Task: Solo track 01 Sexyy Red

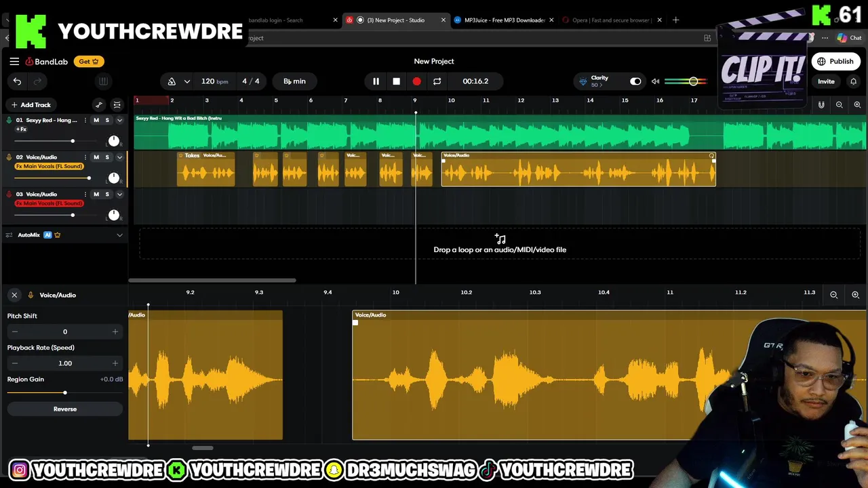Action: 107,120
